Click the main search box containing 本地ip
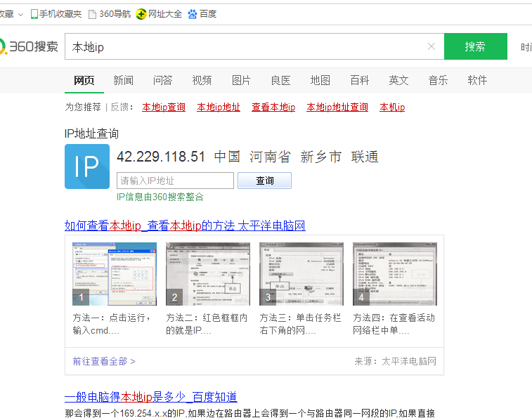The width and height of the screenshot is (532, 418). pos(246,47)
